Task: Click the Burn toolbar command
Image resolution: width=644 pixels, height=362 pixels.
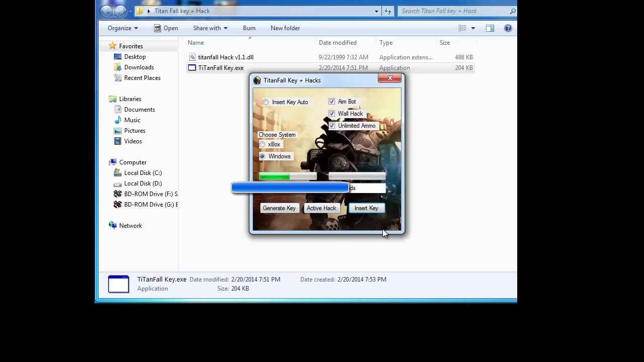Action: (249, 28)
